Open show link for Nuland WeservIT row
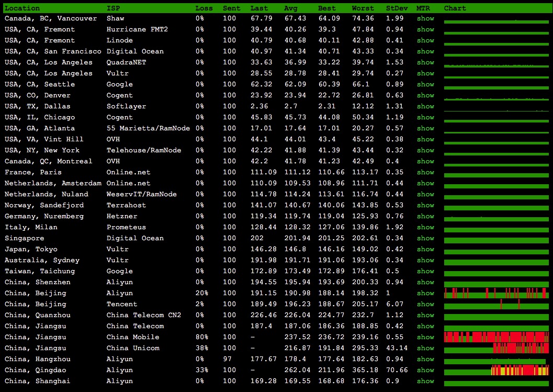 tap(425, 194)
